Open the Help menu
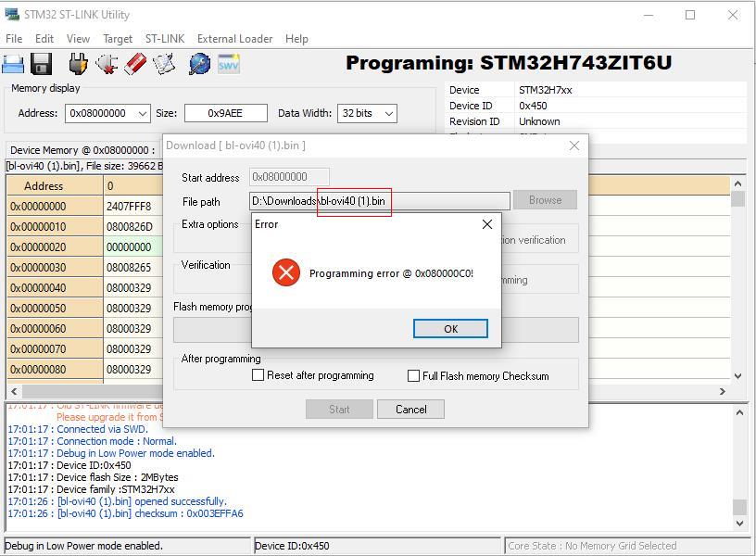 (x=296, y=39)
